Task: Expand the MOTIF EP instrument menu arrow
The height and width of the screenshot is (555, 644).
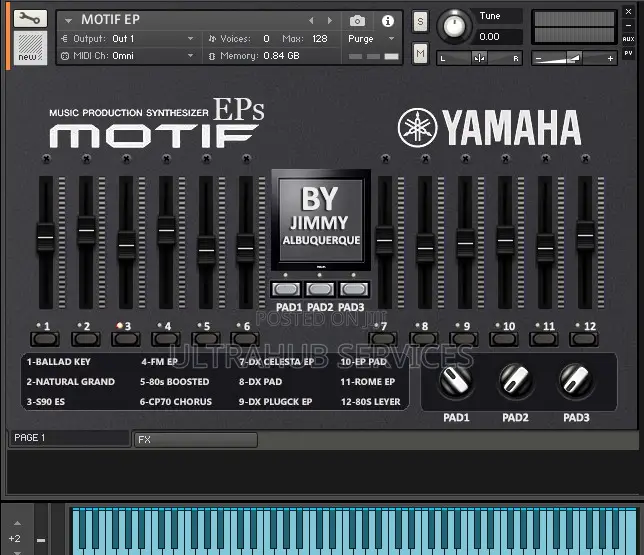Action: [x=68, y=20]
